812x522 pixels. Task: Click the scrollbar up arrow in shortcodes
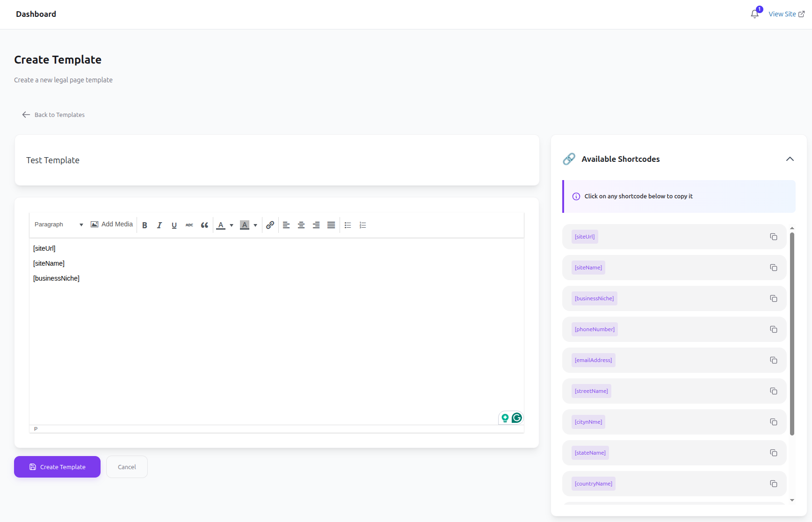(792, 228)
